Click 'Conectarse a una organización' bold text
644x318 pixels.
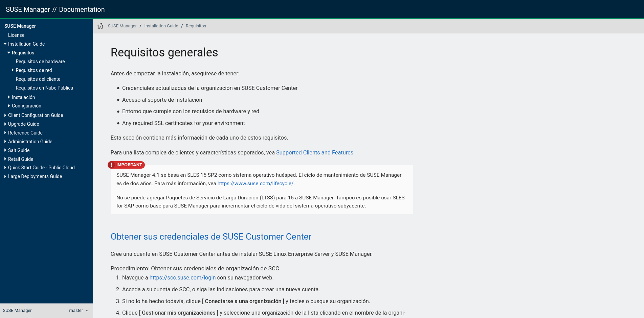[243, 301]
